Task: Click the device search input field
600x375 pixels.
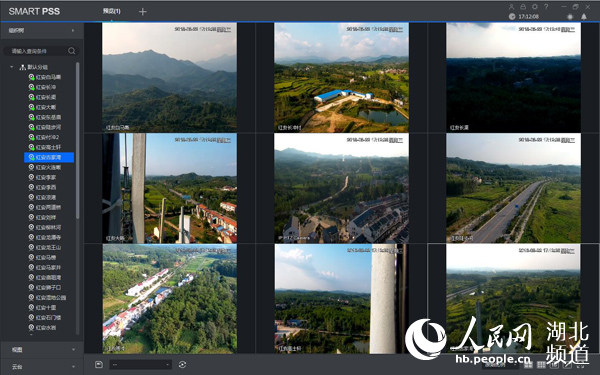Action: click(38, 51)
